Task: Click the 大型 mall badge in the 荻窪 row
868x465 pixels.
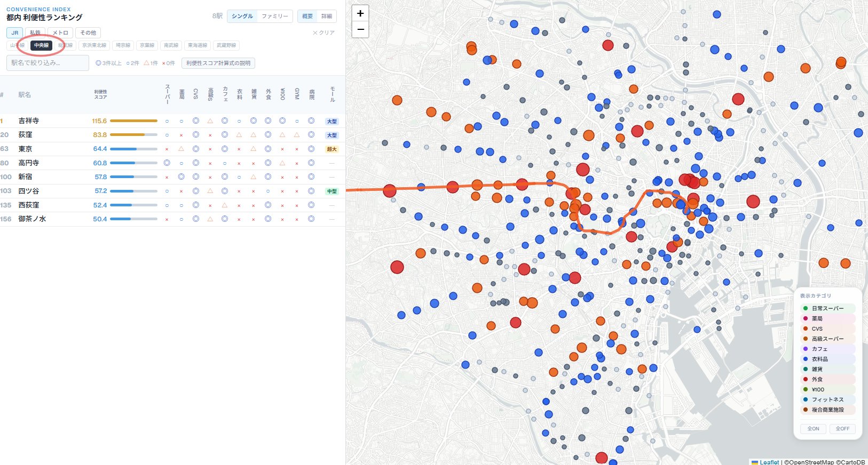Action: 332,135
